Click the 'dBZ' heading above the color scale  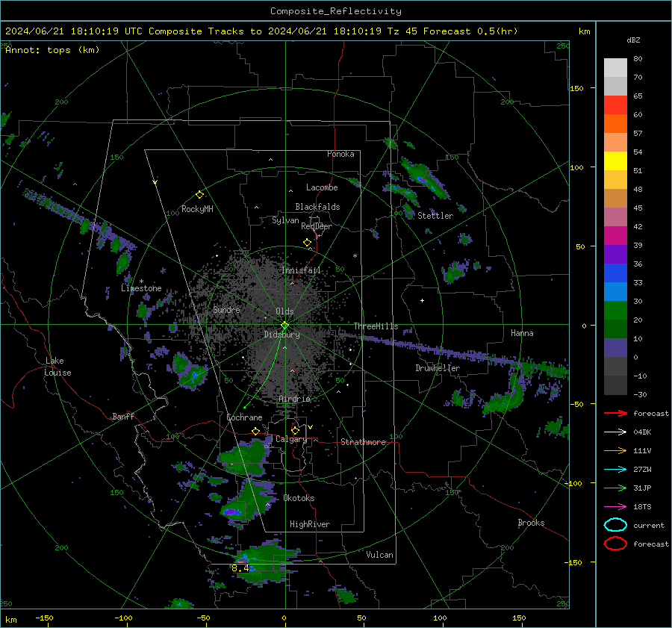(x=633, y=40)
